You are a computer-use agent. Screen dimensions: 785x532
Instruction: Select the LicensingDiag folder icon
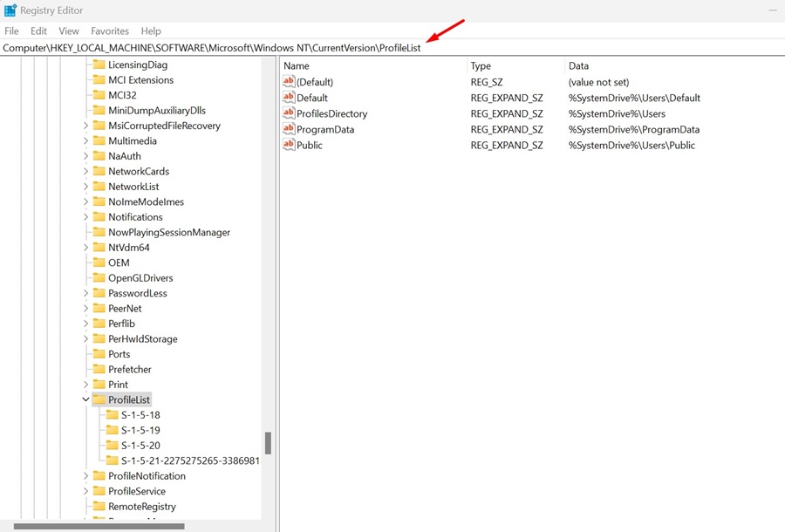99,65
